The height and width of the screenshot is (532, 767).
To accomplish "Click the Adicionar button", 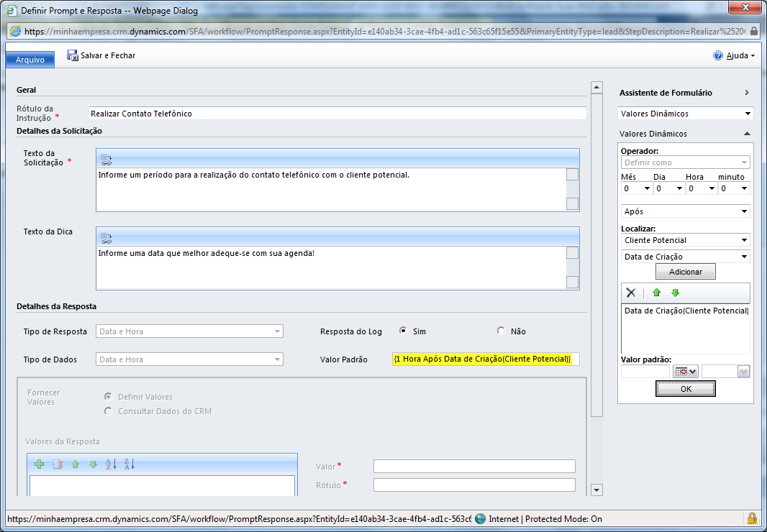I will pos(685,272).
